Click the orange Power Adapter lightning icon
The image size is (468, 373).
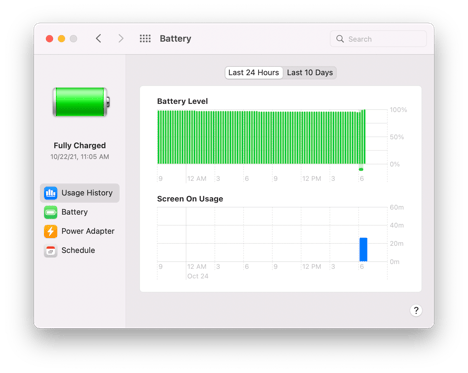[x=51, y=231]
